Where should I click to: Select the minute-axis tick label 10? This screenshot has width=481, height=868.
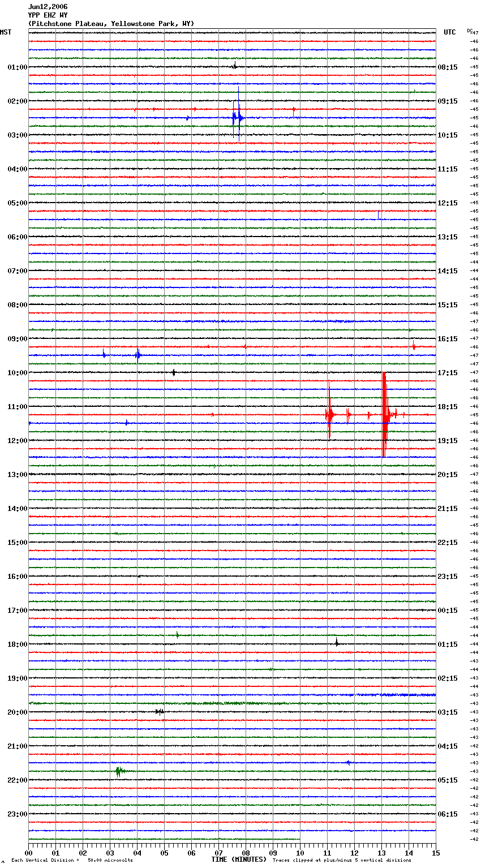pos(300,853)
